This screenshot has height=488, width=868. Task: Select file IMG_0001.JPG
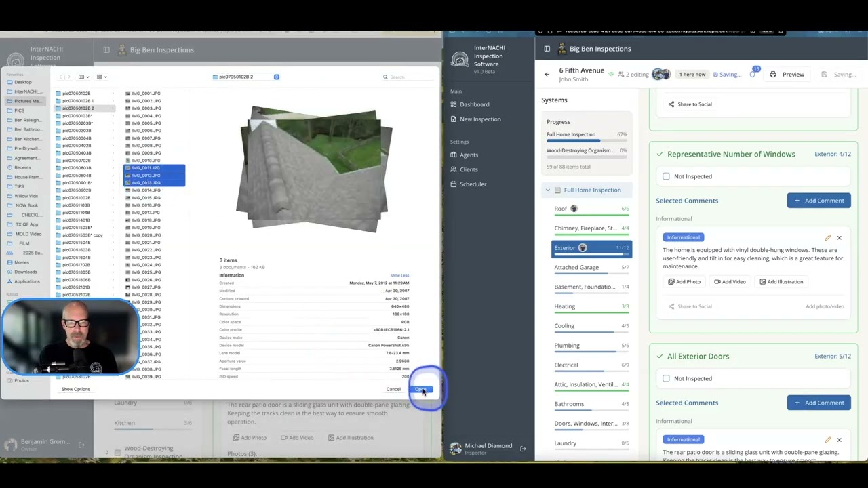pos(146,94)
